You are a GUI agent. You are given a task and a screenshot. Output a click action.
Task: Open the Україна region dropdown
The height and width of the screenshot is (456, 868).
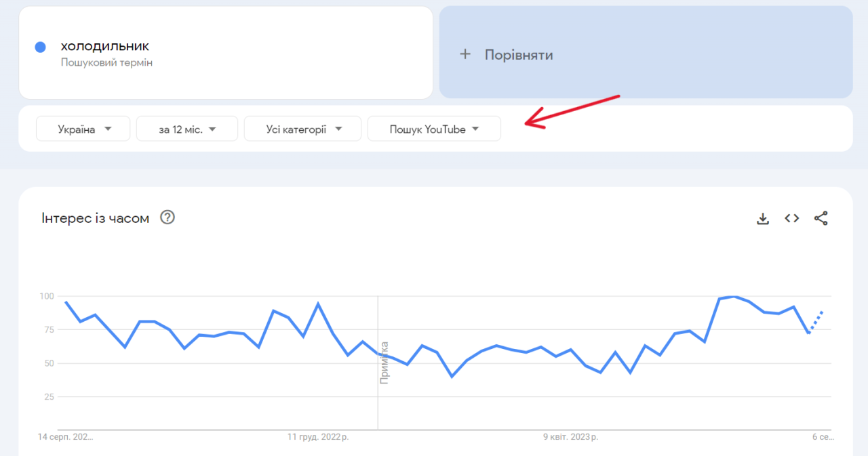coord(83,128)
